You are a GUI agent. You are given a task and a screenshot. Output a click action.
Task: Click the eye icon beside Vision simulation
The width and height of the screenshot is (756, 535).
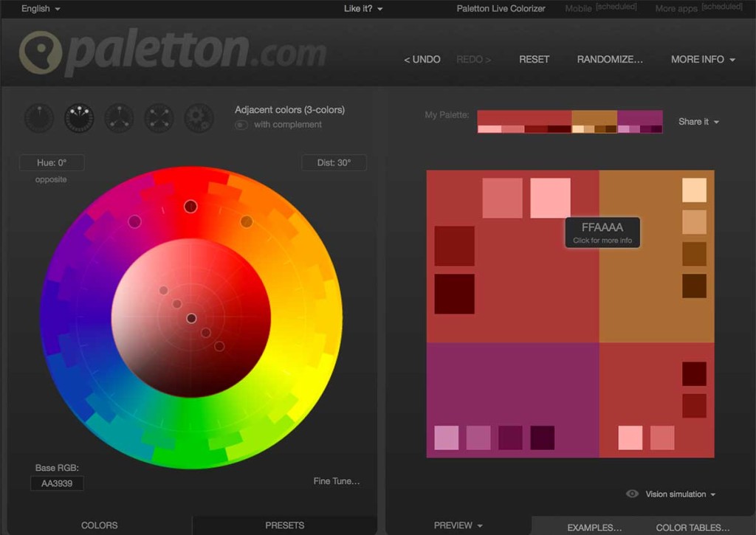(x=632, y=494)
